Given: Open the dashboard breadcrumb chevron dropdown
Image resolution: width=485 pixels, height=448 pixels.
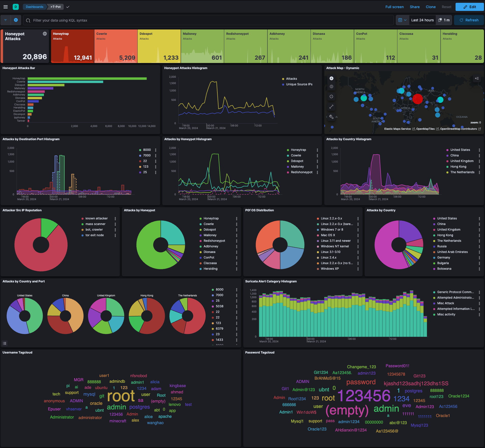Looking at the screenshot, I should coord(68,7).
